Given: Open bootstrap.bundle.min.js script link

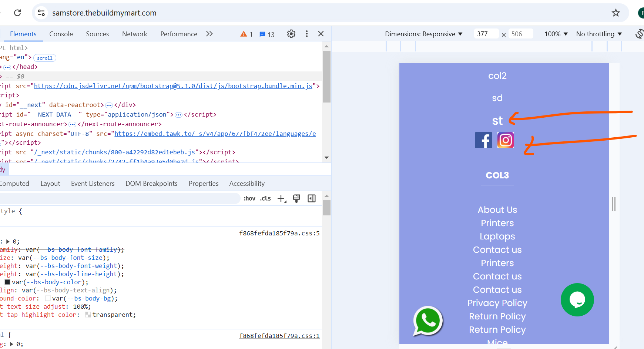Looking at the screenshot, I should [x=173, y=86].
